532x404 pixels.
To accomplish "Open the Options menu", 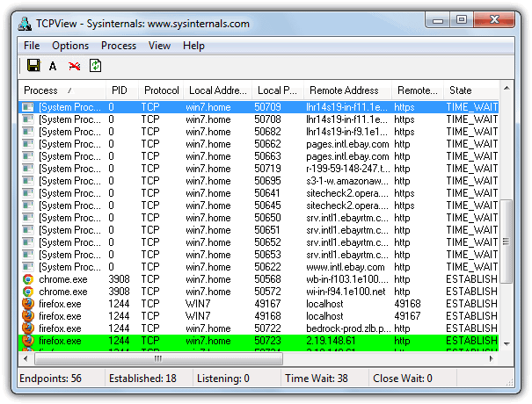I will pyautogui.click(x=70, y=46).
